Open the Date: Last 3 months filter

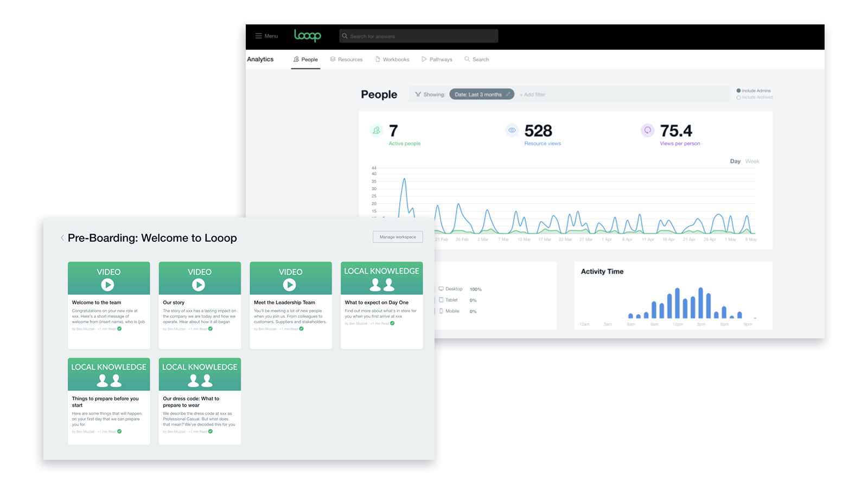(478, 94)
